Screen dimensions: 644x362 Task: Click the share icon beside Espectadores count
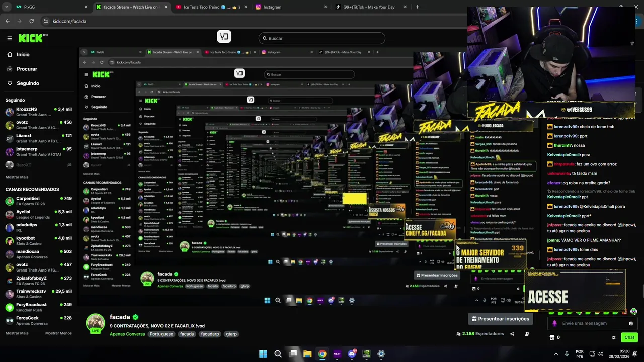(512, 334)
